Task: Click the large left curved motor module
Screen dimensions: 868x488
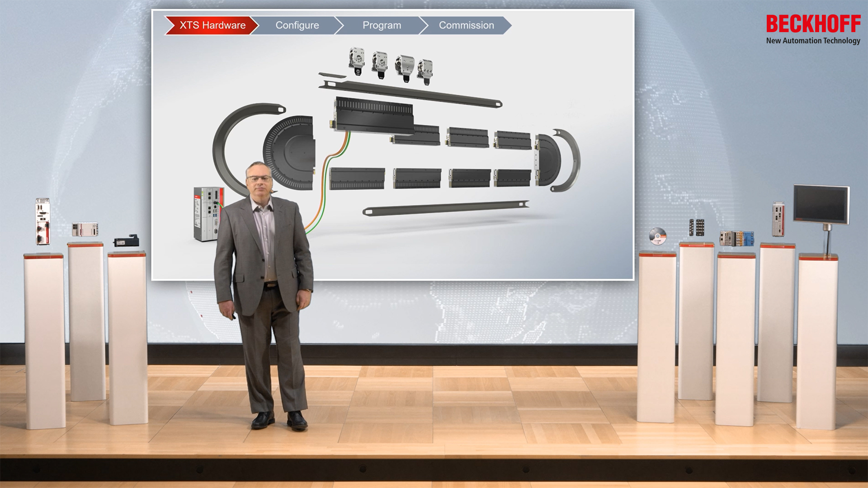Action: [x=289, y=153]
